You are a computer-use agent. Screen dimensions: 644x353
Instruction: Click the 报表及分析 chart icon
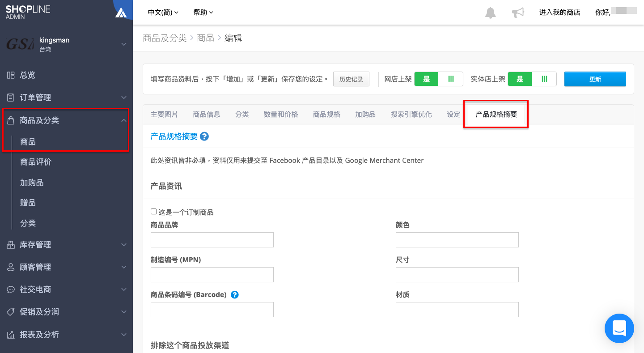click(x=11, y=335)
